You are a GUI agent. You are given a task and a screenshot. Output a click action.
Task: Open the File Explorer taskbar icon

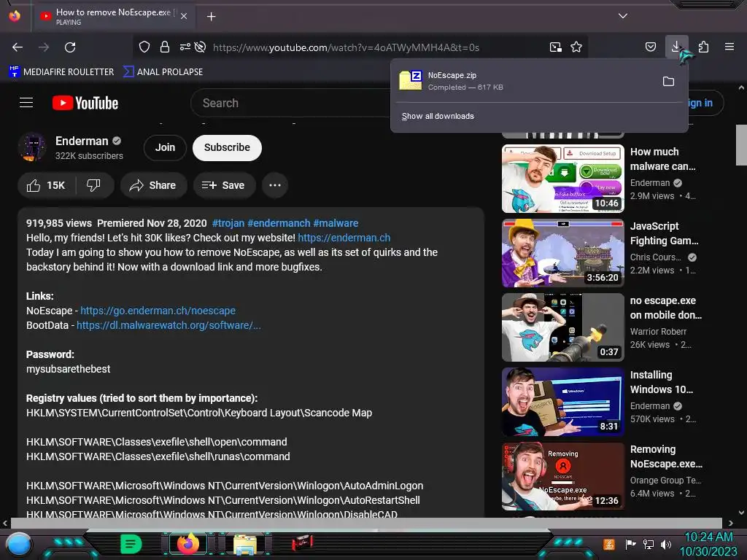point(245,545)
